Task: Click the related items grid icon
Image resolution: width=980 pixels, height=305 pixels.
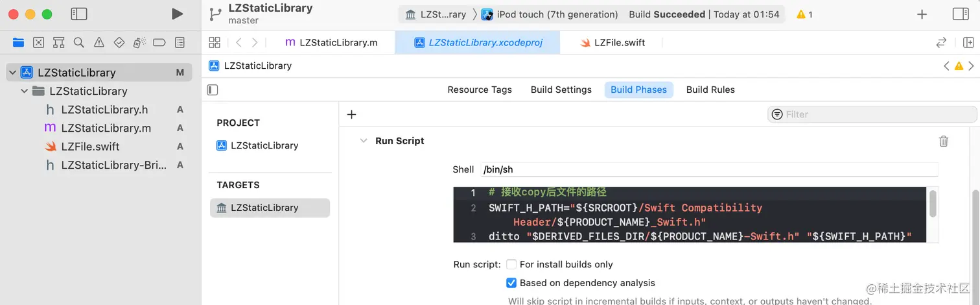Action: tap(215, 43)
